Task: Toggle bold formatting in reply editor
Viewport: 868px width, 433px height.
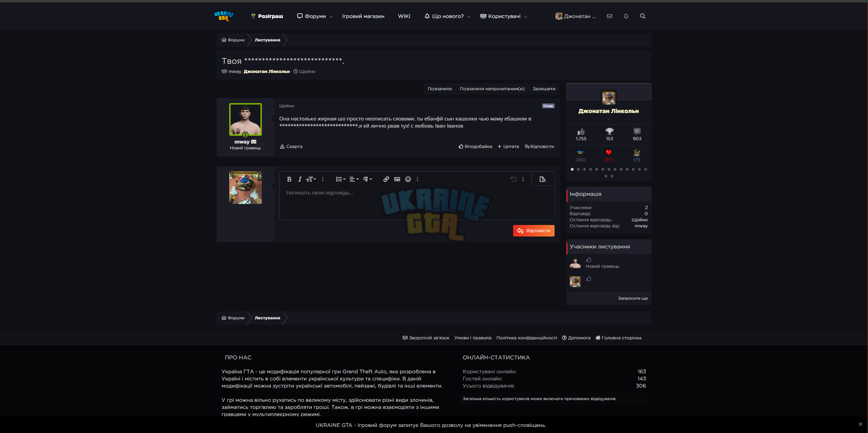Action: [289, 179]
